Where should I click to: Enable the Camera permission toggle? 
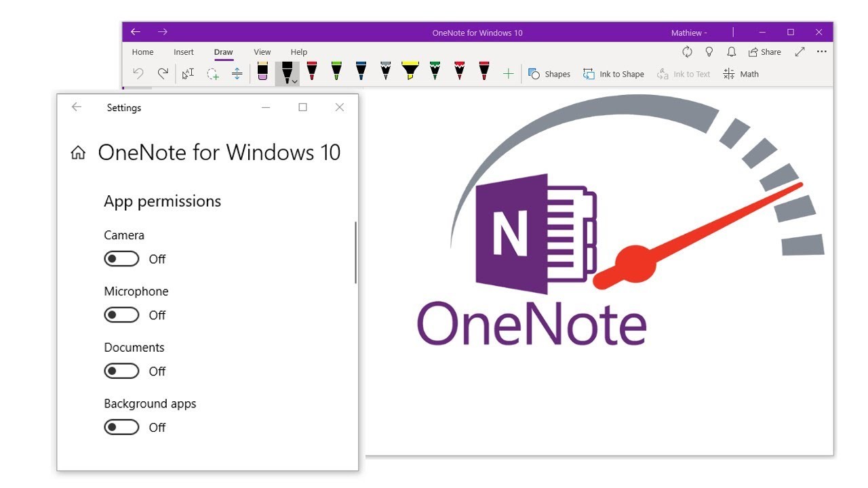[x=121, y=259]
